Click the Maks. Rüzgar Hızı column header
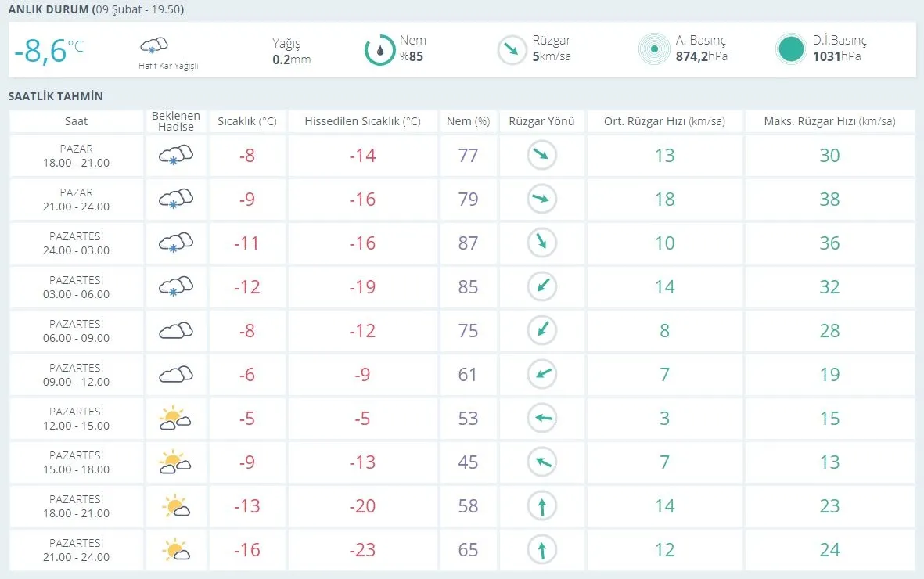The width and height of the screenshot is (924, 579). pos(829,121)
